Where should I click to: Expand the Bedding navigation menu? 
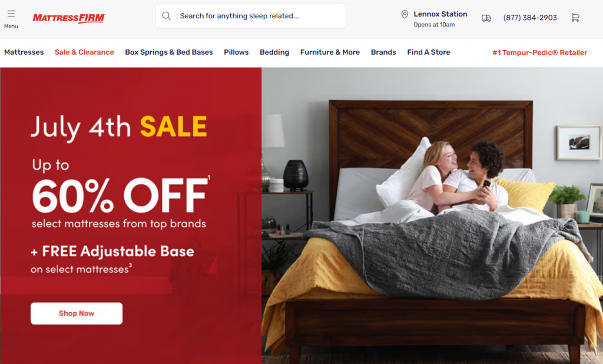[x=274, y=52]
